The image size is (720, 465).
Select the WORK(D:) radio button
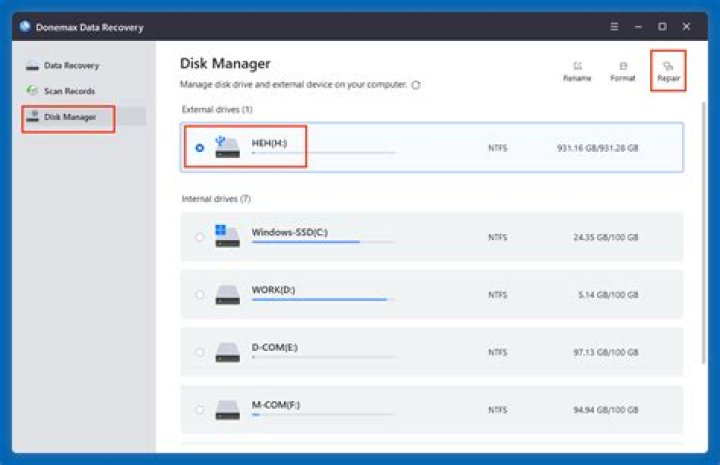199,295
